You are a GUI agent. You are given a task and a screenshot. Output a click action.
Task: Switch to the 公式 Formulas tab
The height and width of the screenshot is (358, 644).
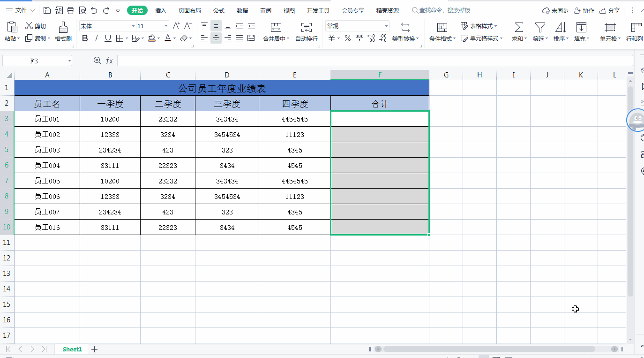click(x=219, y=10)
